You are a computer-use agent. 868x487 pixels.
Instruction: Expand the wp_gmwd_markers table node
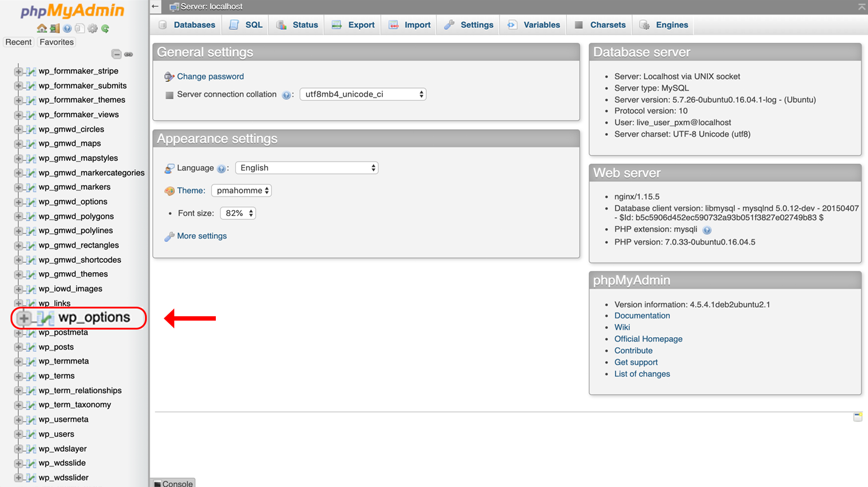[x=19, y=187]
